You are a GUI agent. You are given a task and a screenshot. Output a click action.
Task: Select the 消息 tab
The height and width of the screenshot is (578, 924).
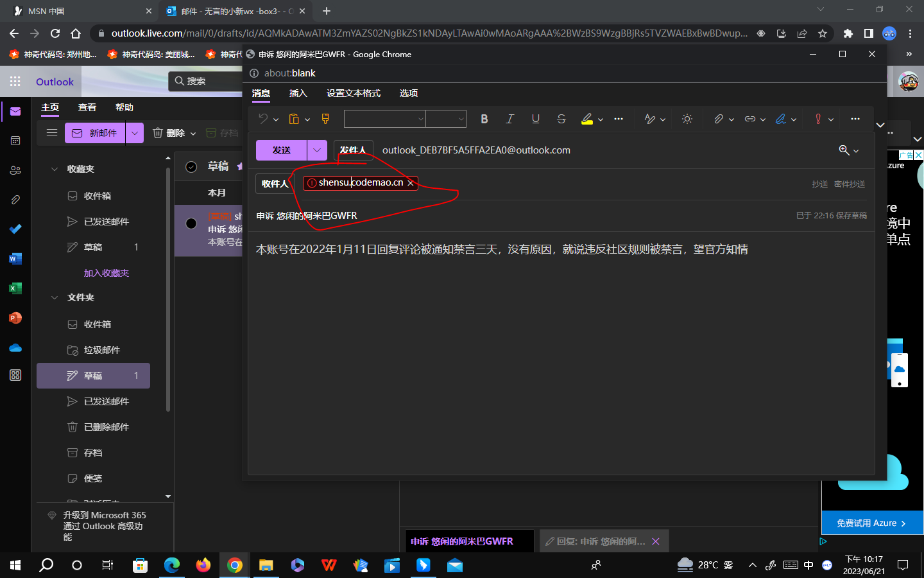point(261,93)
